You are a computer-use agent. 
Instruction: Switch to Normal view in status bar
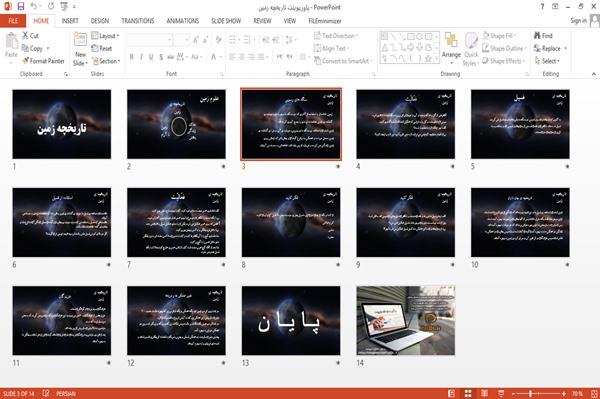point(452,393)
